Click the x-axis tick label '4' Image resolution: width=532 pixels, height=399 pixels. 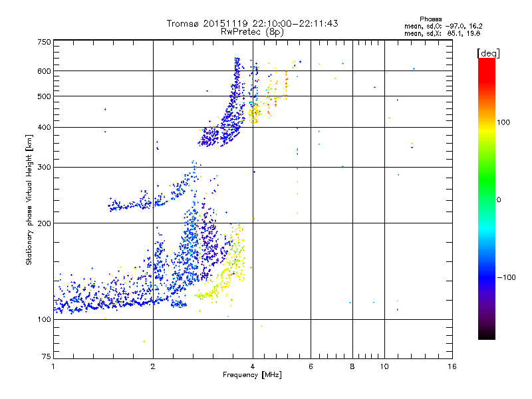click(253, 366)
